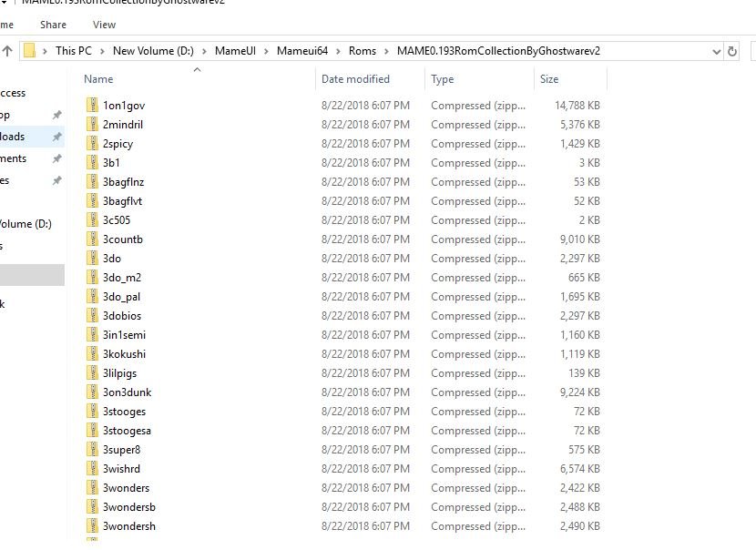Click the 575 KB size value
Viewport: 756px width, 550px height.
[584, 449]
